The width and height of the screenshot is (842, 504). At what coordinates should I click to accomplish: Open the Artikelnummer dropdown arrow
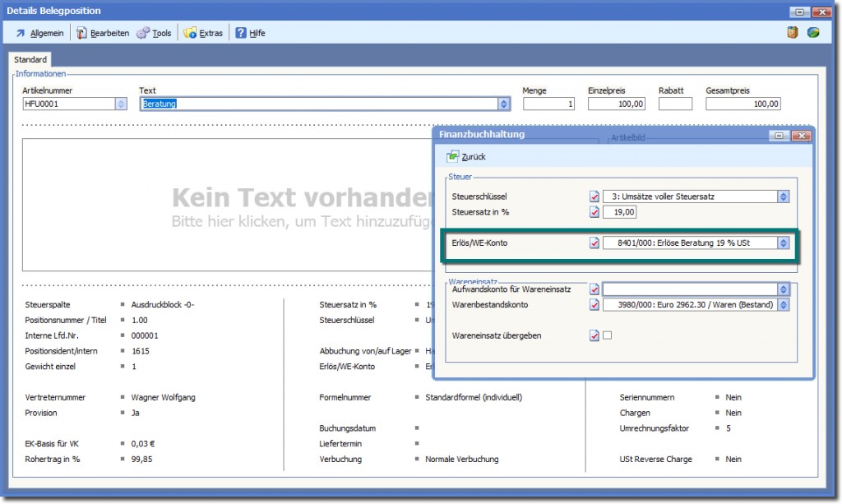point(122,104)
